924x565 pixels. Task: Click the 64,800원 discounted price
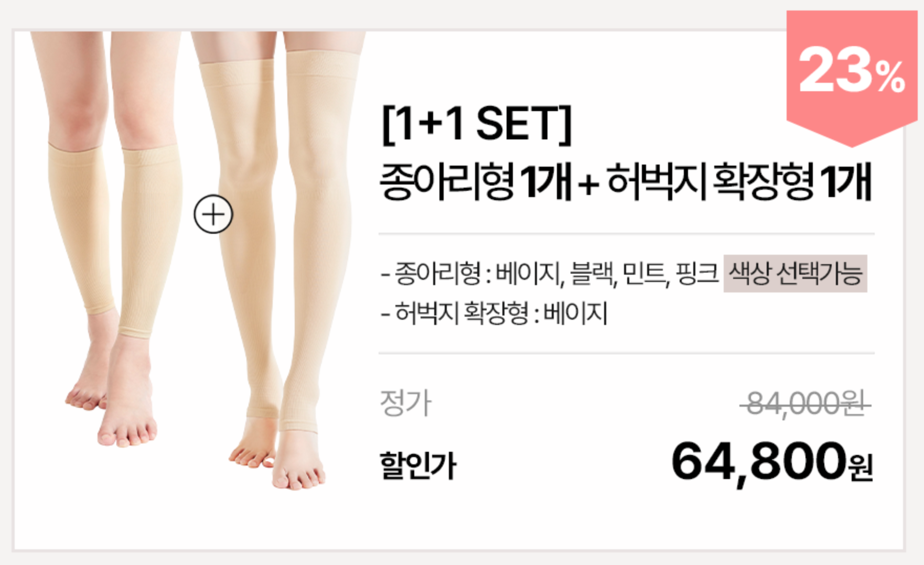click(772, 462)
